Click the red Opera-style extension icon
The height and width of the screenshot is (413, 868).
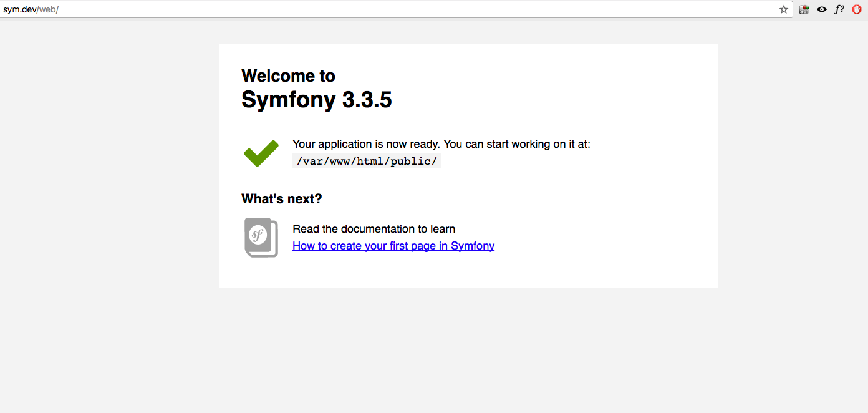tap(857, 9)
